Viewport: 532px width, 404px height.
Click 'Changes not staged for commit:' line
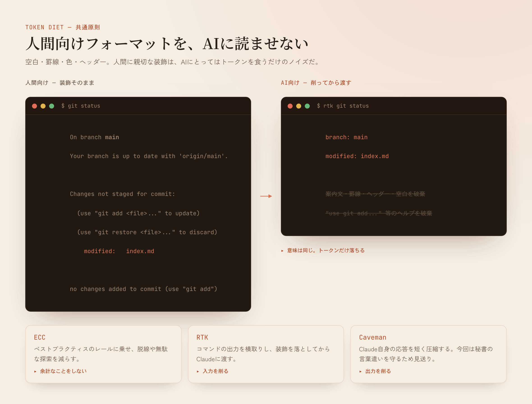point(123,194)
